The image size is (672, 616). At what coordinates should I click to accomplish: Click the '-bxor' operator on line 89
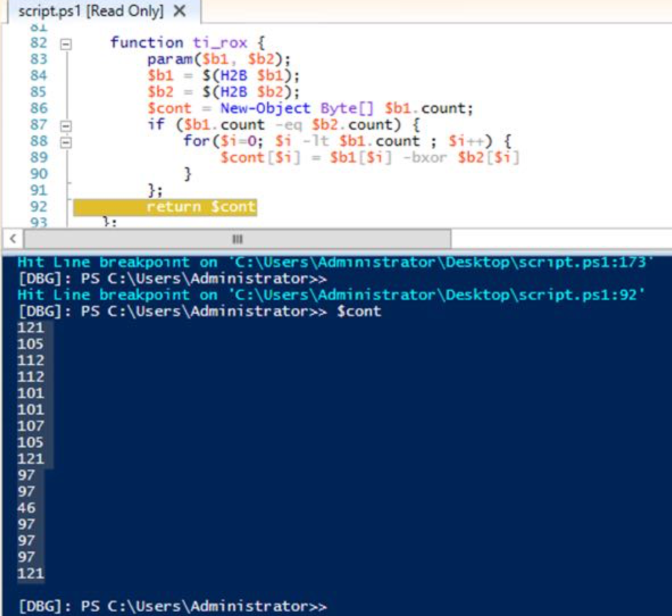click(x=425, y=157)
